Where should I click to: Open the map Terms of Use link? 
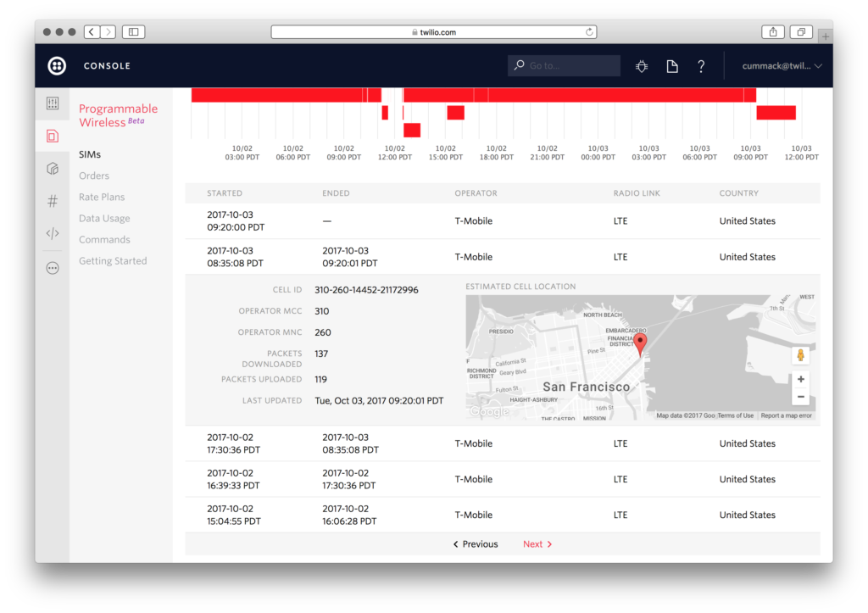coord(736,415)
